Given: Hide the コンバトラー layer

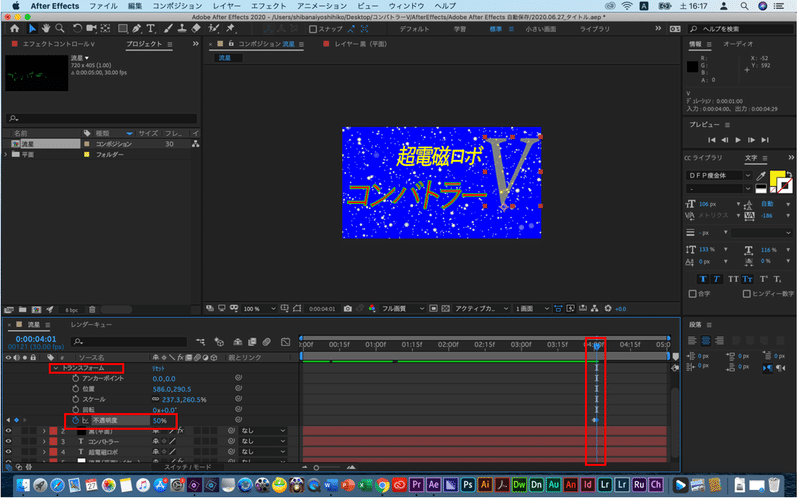Looking at the screenshot, I should pos(8,442).
